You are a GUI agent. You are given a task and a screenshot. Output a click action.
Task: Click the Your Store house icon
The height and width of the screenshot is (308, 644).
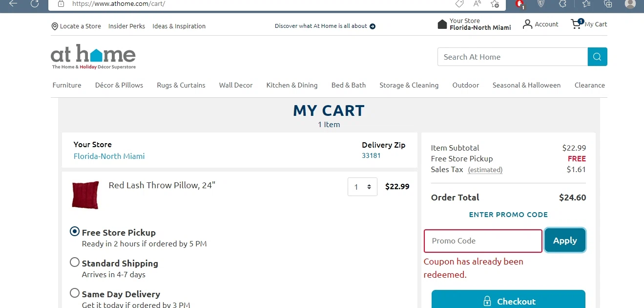[x=442, y=24]
